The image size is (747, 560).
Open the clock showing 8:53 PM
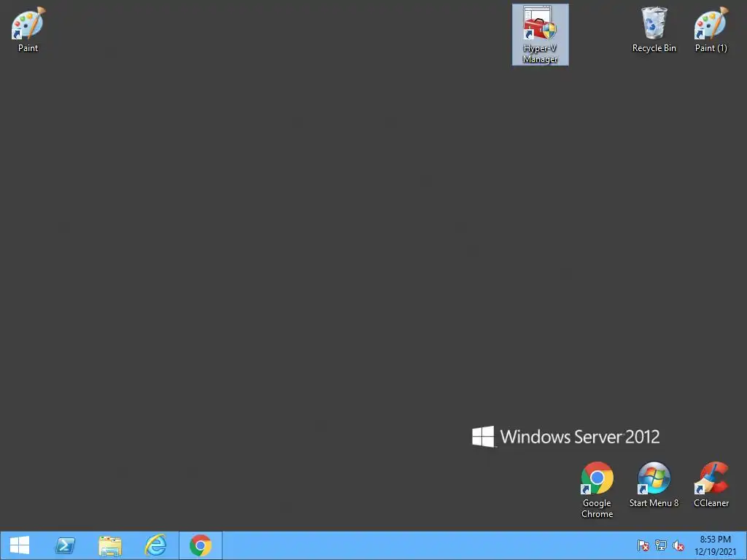coord(715,545)
